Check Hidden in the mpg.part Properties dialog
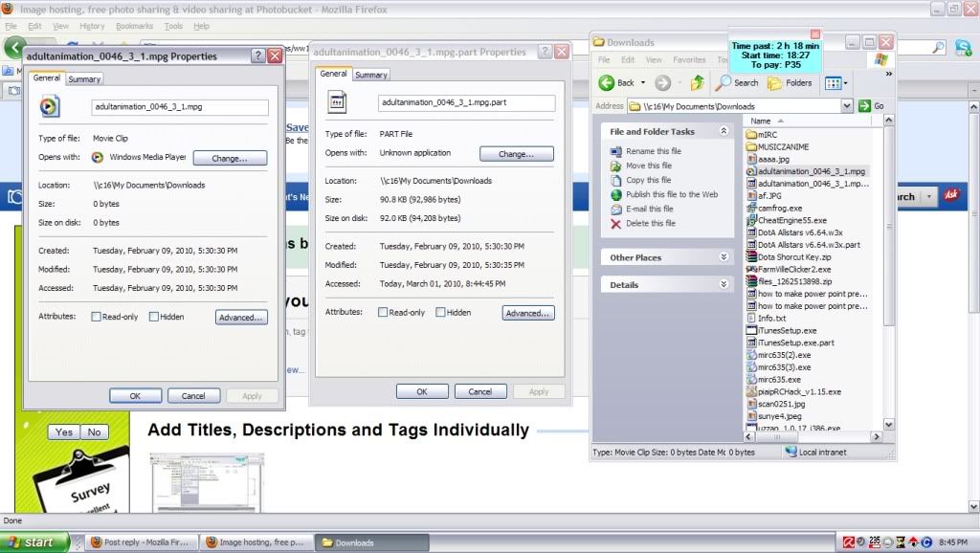This screenshot has height=553, width=980. [440, 313]
